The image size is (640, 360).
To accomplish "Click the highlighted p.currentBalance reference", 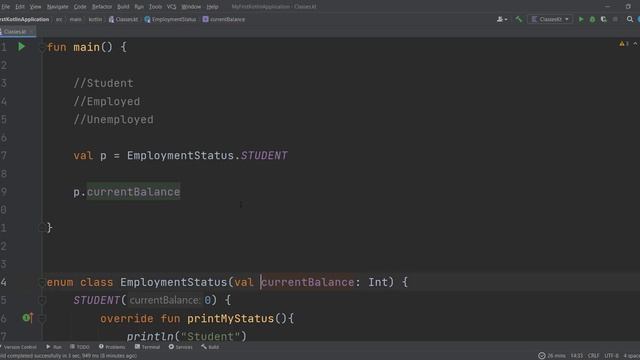I will [x=133, y=192].
